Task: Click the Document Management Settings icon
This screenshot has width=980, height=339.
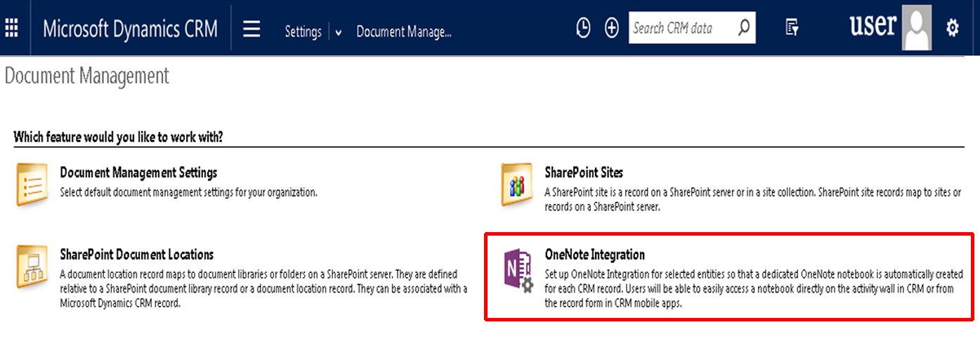Action: [32, 186]
